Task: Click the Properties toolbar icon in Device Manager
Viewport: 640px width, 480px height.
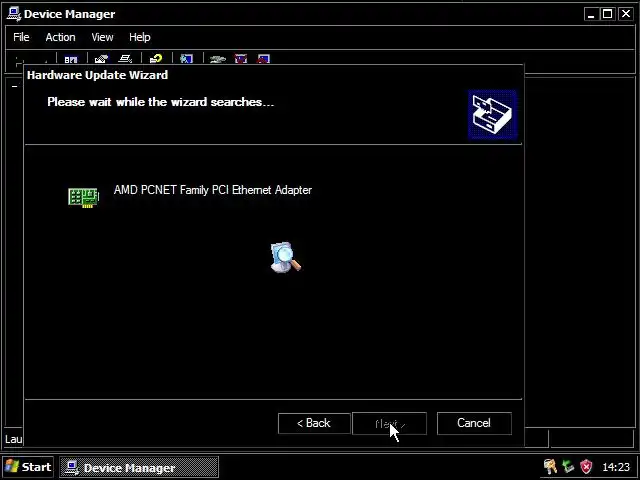Action: pyautogui.click(x=101, y=59)
